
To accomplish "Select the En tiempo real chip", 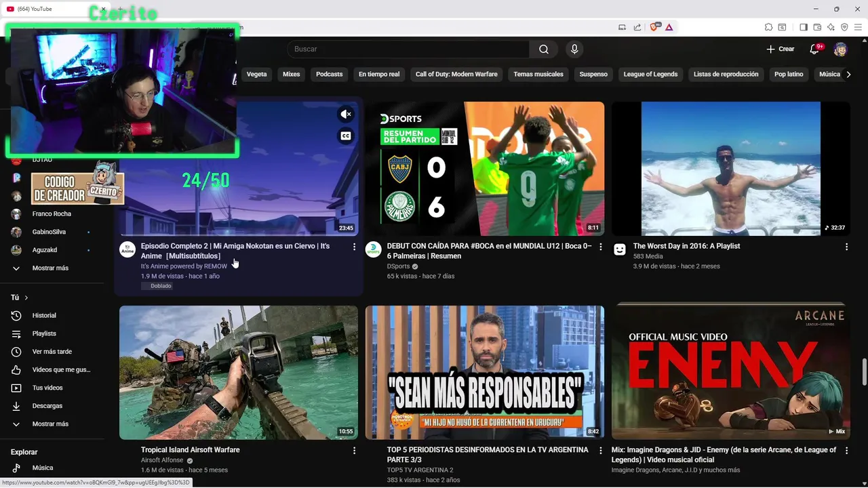I will click(379, 75).
